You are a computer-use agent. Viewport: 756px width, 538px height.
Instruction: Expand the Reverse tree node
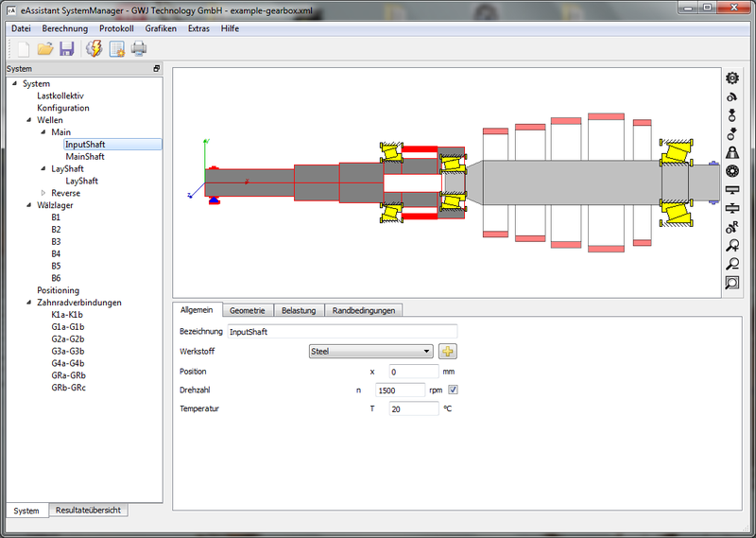pos(43,193)
